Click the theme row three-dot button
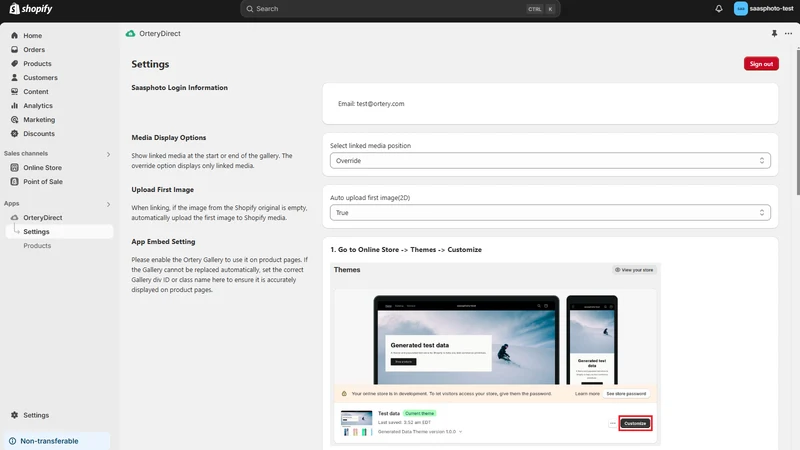The width and height of the screenshot is (800, 450). click(x=612, y=423)
